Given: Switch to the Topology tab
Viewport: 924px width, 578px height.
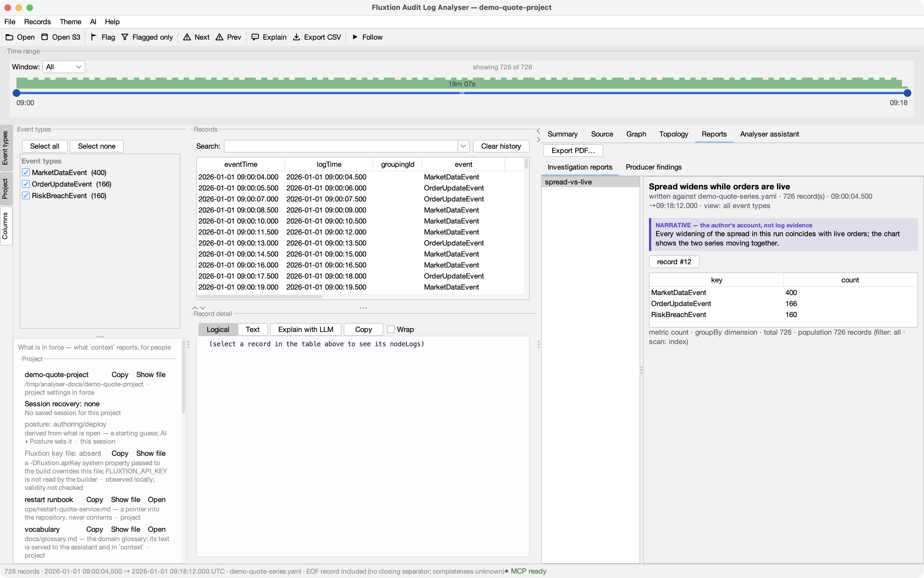Looking at the screenshot, I should [673, 134].
